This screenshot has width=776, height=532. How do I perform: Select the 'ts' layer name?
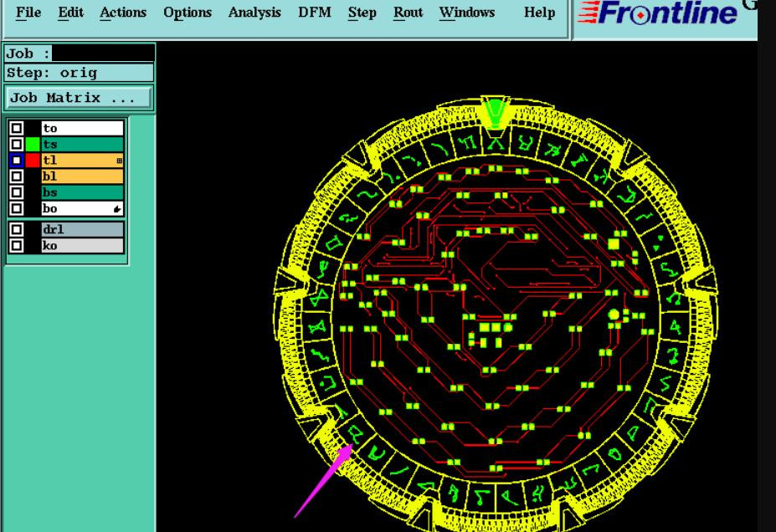tap(82, 145)
